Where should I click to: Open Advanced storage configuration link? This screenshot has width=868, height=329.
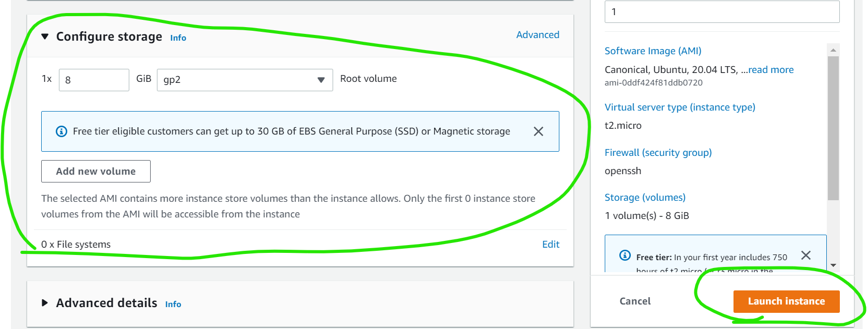pos(537,35)
